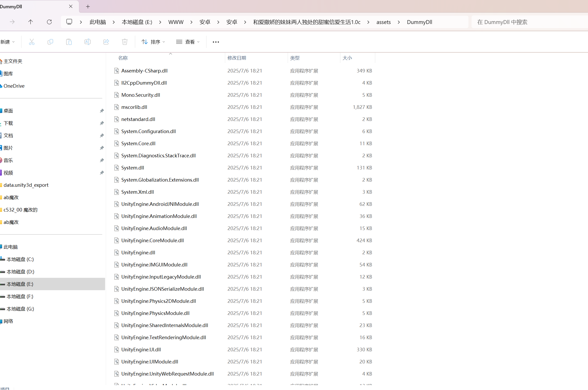This screenshot has height=390, width=588.
Task: Open the three-dot more options menu
Action: pyautogui.click(x=216, y=42)
